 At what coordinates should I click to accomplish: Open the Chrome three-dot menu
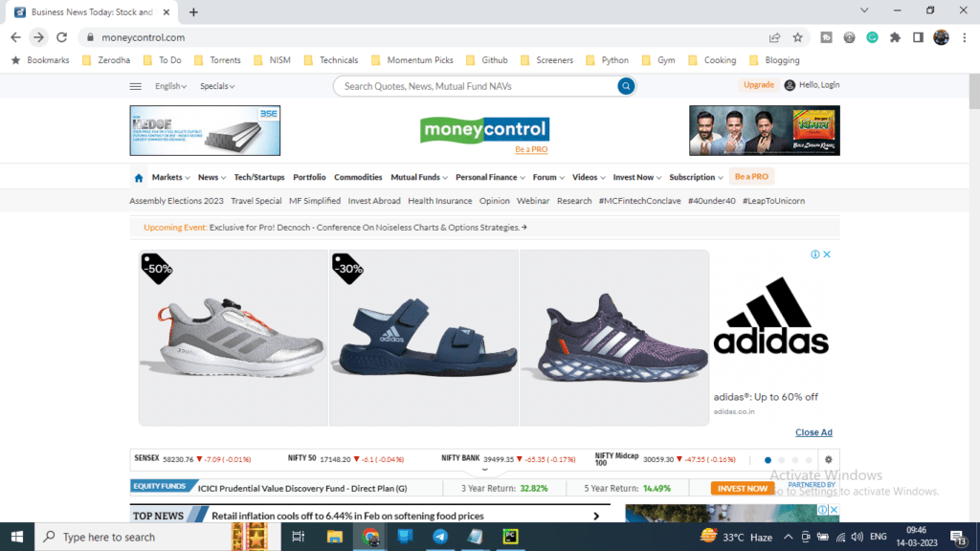(x=965, y=37)
